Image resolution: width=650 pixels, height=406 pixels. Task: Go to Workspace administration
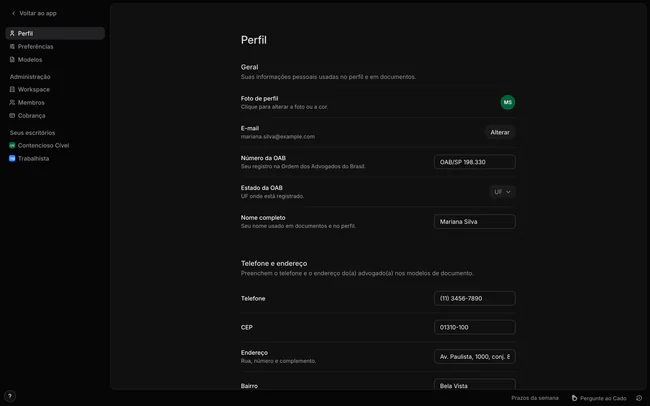(x=55, y=89)
